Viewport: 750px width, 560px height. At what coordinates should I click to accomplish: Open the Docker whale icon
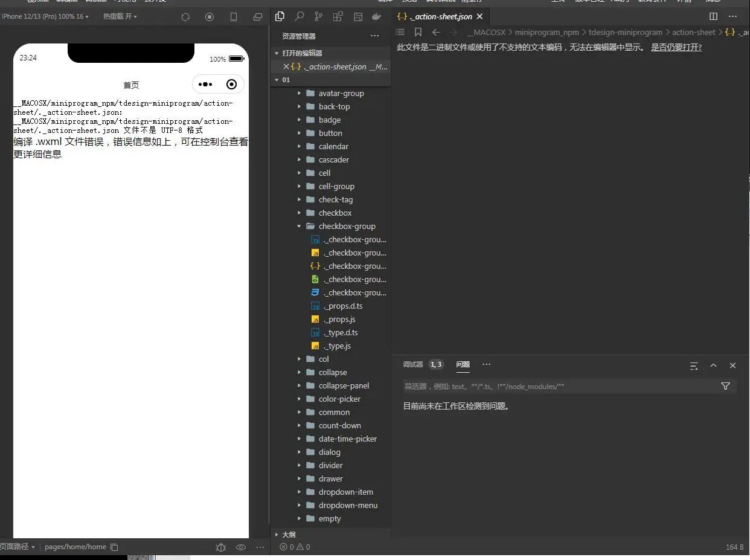pos(377,16)
